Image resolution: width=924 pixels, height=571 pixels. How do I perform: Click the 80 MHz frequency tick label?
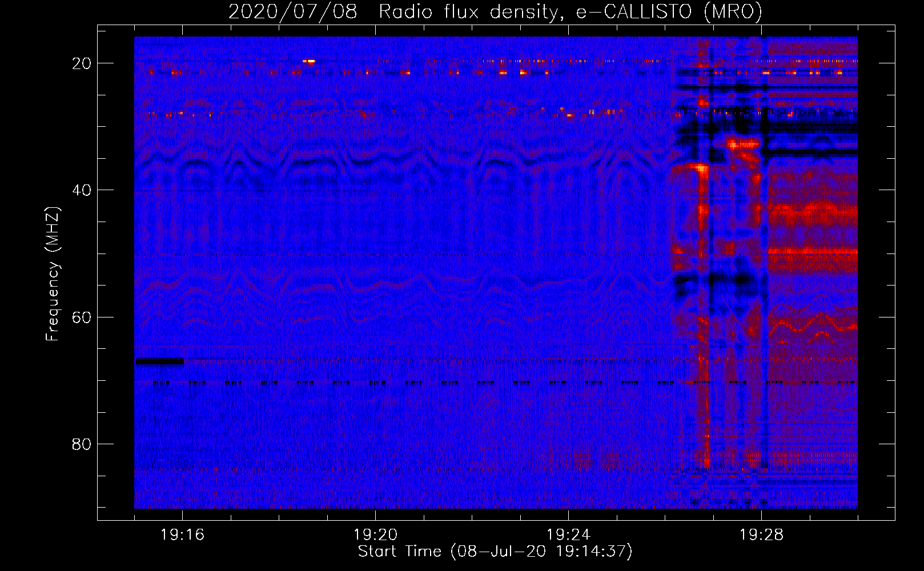coord(82,444)
